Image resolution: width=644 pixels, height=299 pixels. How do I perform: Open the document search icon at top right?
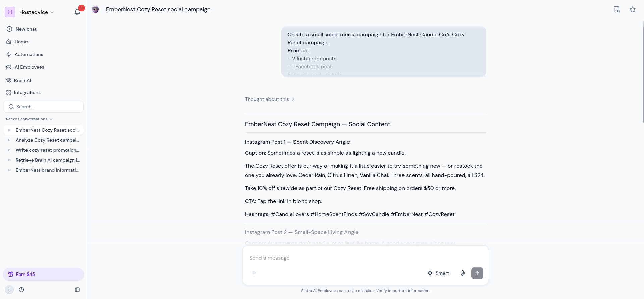pyautogui.click(x=616, y=9)
